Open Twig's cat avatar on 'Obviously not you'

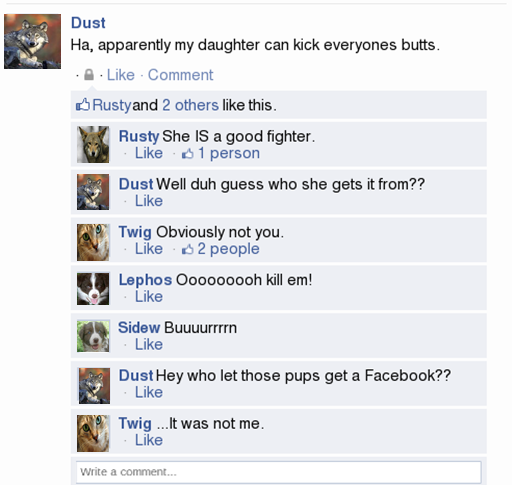point(93,242)
